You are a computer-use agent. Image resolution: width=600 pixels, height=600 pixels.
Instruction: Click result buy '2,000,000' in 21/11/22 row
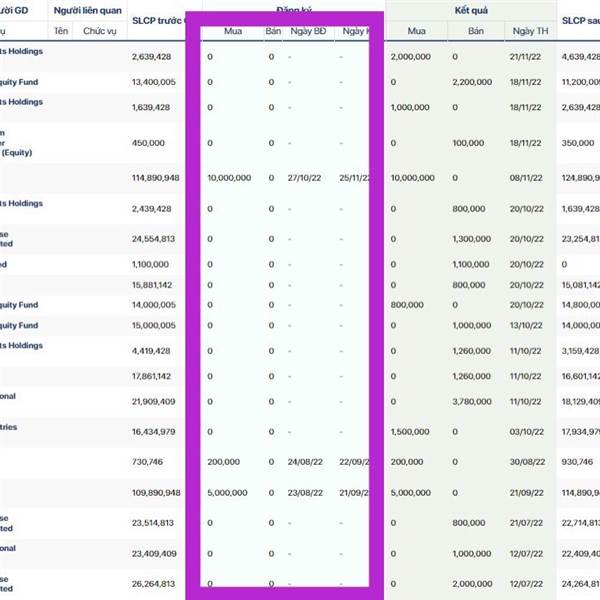(x=410, y=57)
